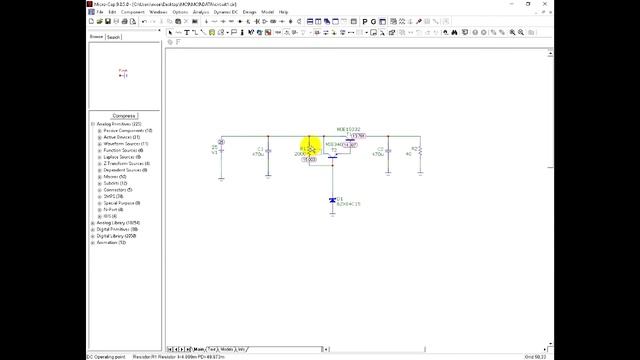This screenshot has height=360, width=640.
Task: Click the bold P toolbar icon
Action: click(x=364, y=21)
